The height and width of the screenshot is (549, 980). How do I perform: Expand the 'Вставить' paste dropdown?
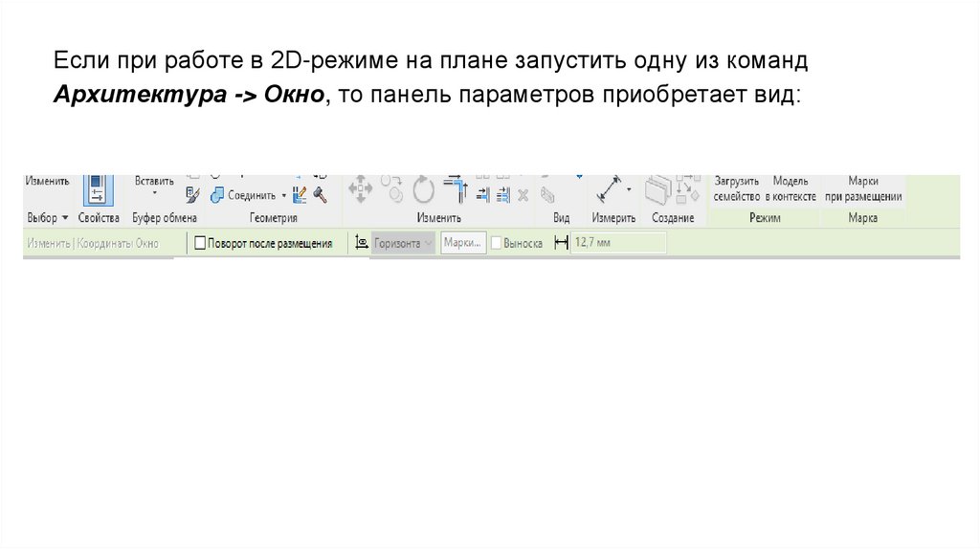[154, 192]
